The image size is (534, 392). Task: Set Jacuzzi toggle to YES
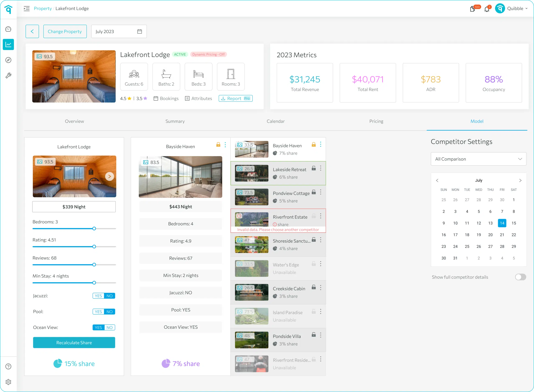[x=98, y=296]
